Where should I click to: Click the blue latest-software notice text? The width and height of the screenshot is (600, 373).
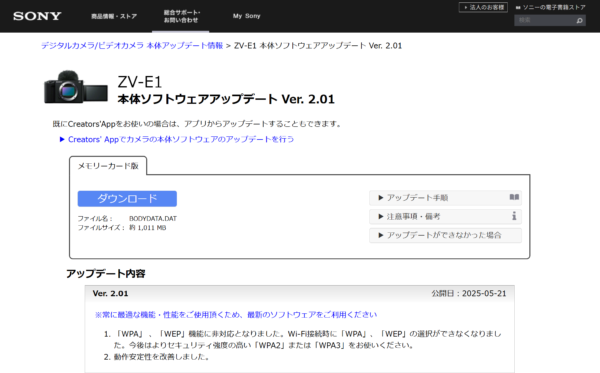tap(236, 314)
